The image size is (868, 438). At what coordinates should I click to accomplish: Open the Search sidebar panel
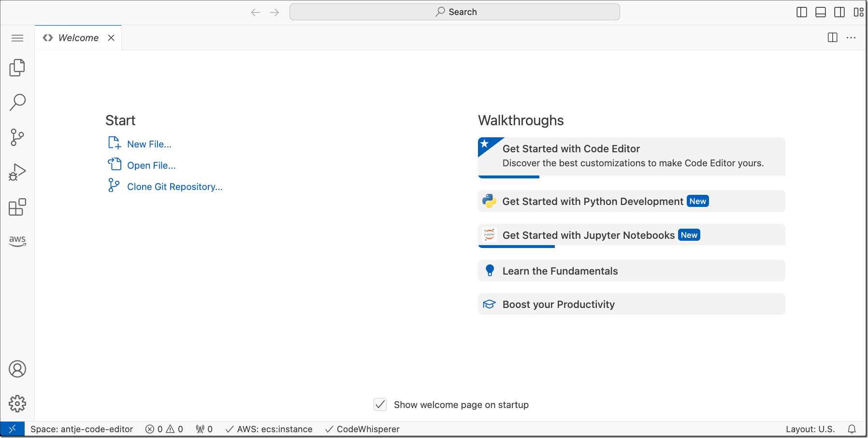(x=17, y=102)
